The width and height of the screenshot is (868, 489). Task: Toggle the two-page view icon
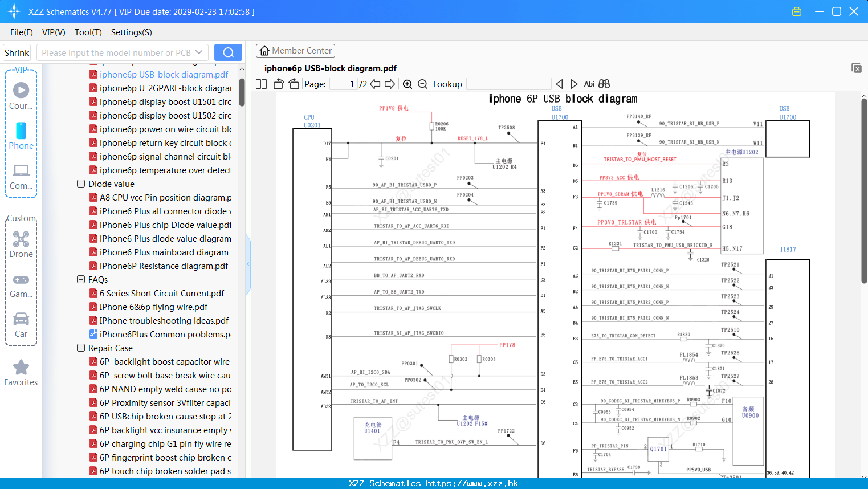pos(261,84)
